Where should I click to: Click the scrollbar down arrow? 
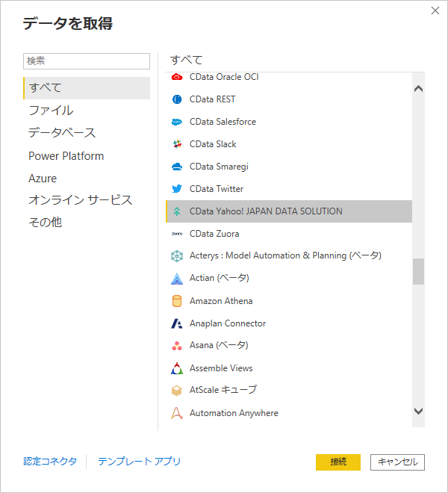coord(418,411)
